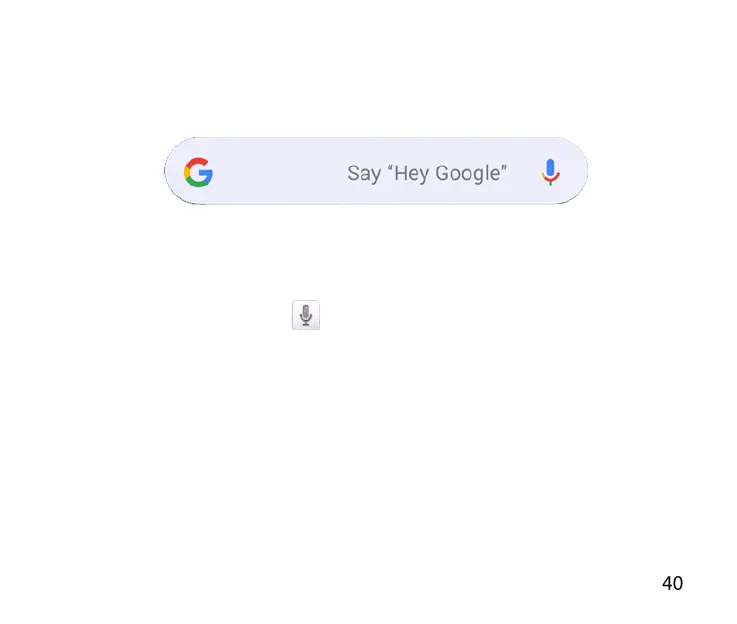Click the word "Google" in placeholder

468,174
